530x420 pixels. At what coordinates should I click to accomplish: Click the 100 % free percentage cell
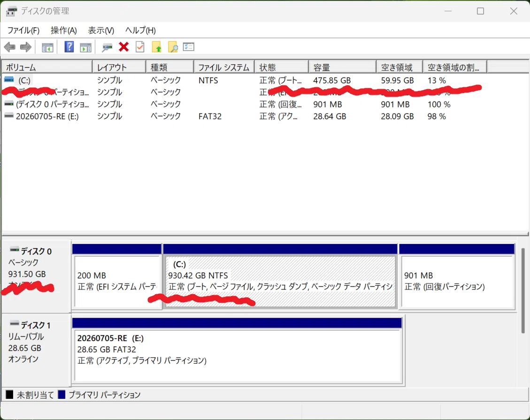click(x=439, y=104)
